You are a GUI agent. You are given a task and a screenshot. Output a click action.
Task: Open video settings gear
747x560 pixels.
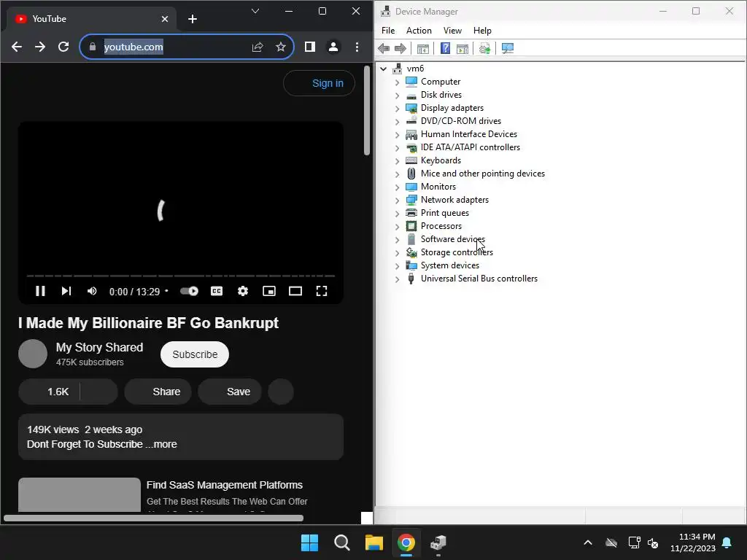tap(243, 291)
